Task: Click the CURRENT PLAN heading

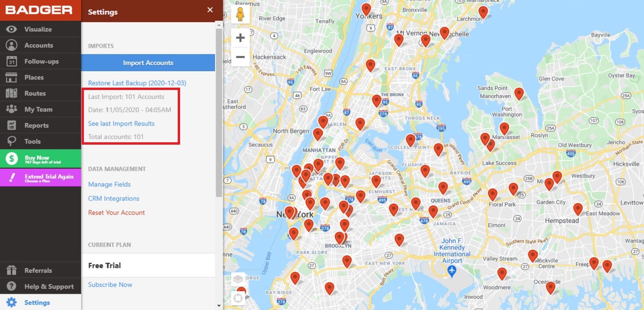Action: [109, 245]
